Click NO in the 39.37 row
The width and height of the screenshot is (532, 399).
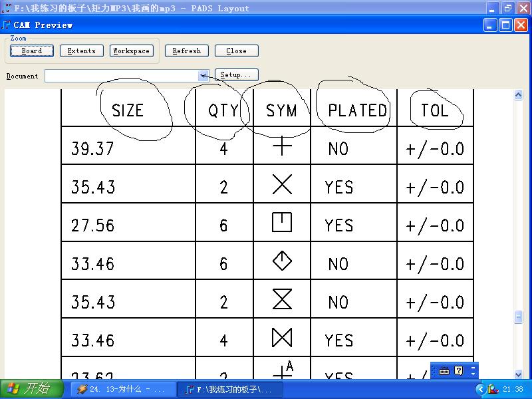[338, 149]
